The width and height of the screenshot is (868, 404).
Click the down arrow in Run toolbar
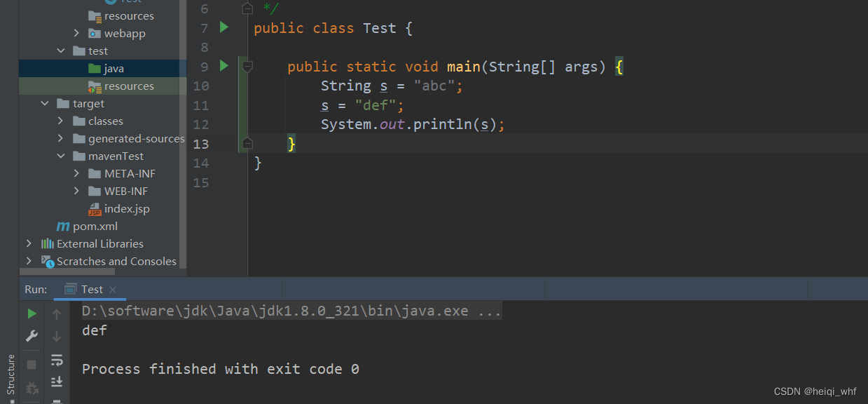tap(57, 336)
